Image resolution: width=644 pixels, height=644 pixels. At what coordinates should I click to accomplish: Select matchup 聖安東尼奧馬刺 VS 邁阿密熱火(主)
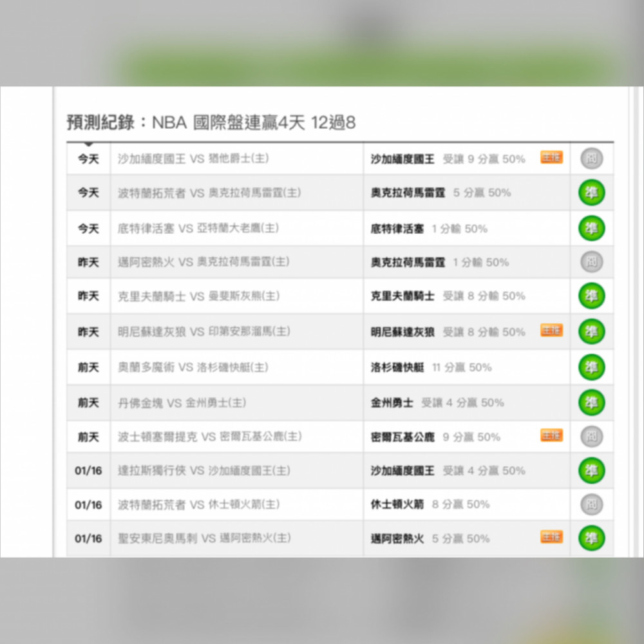(205, 538)
